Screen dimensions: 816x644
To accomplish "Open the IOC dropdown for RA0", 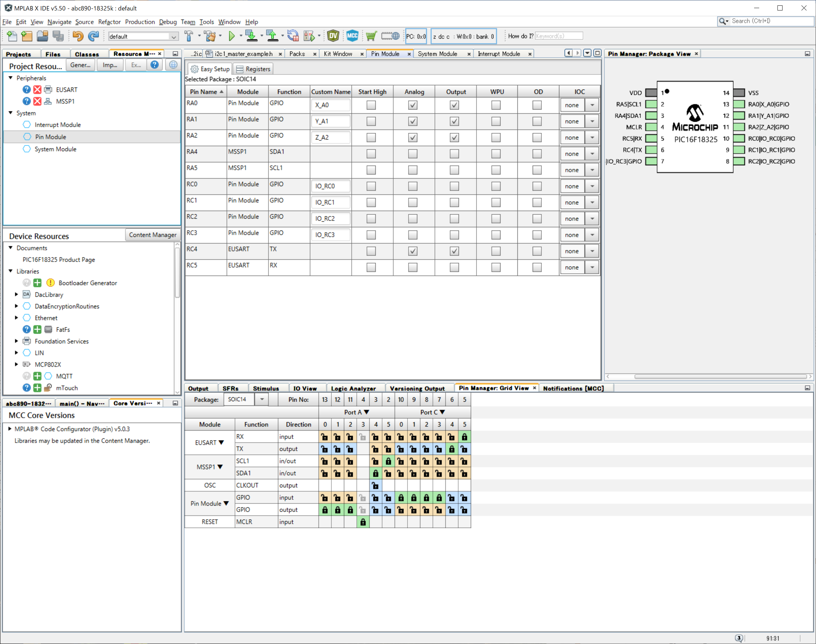I will (592, 105).
